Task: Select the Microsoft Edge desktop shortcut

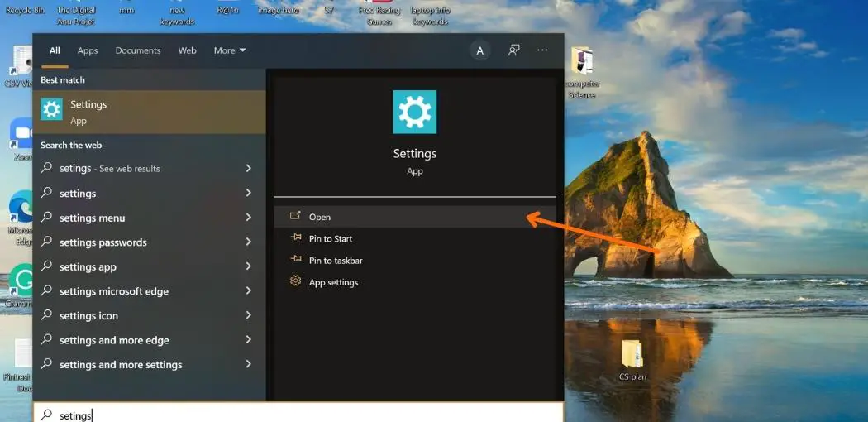Action: pyautogui.click(x=21, y=217)
